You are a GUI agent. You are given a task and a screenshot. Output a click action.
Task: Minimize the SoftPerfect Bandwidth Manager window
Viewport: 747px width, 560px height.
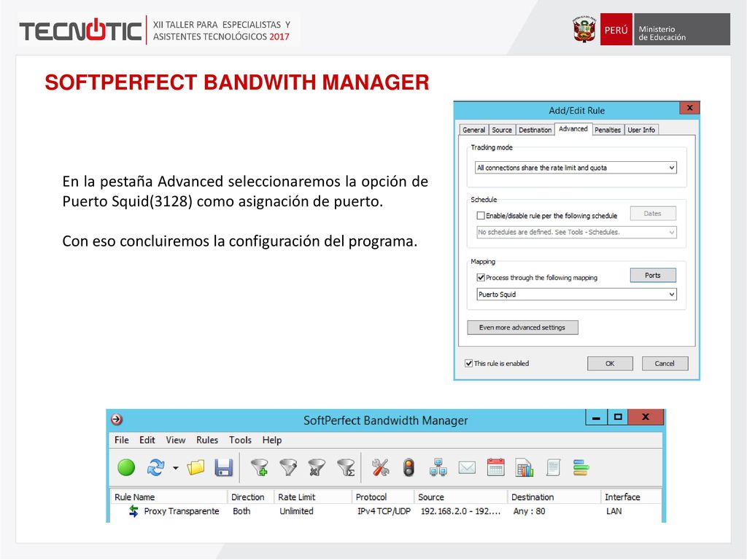pyautogui.click(x=596, y=417)
